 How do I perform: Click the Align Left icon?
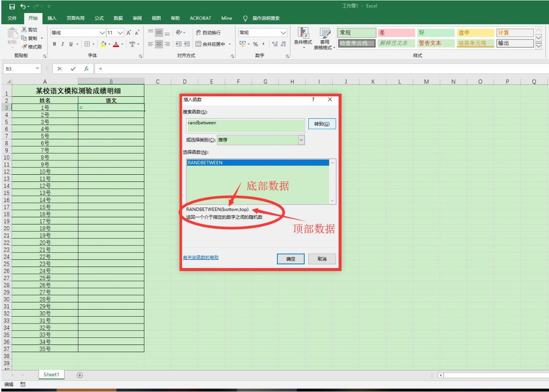tap(151, 44)
